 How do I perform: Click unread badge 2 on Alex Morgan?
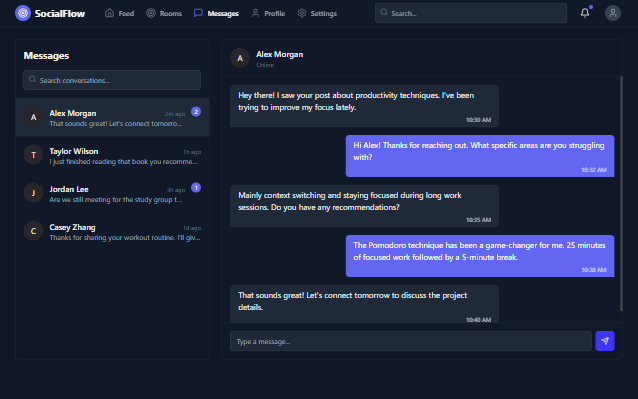click(x=196, y=111)
